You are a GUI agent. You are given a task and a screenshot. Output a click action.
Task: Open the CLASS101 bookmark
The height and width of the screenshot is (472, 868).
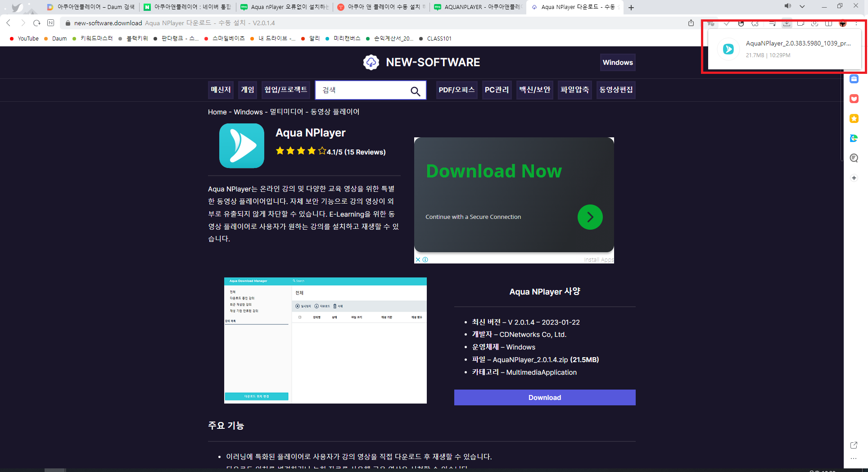[x=435, y=38]
